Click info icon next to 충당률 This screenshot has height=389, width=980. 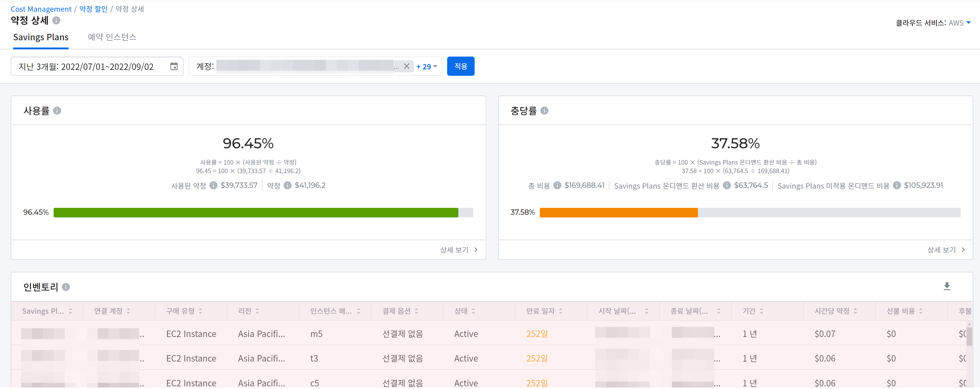click(544, 111)
